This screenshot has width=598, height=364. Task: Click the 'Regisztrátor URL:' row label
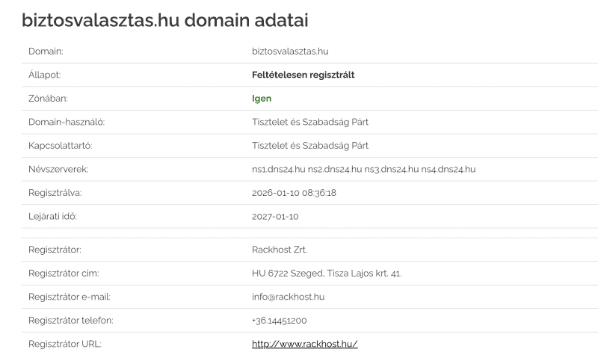click(x=64, y=344)
